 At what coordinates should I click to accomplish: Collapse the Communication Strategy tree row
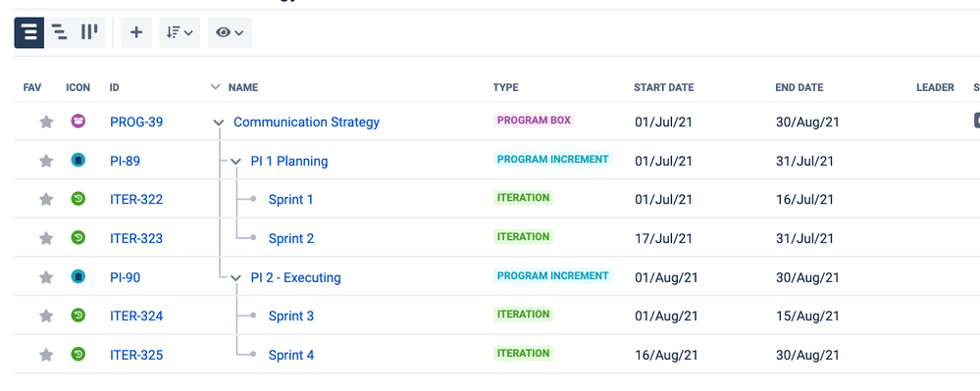[x=219, y=122]
